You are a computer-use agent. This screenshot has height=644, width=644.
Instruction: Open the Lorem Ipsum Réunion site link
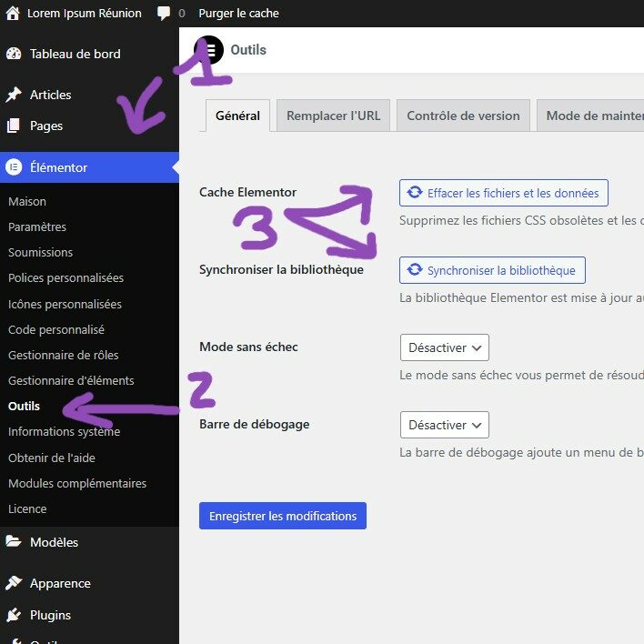click(85, 13)
